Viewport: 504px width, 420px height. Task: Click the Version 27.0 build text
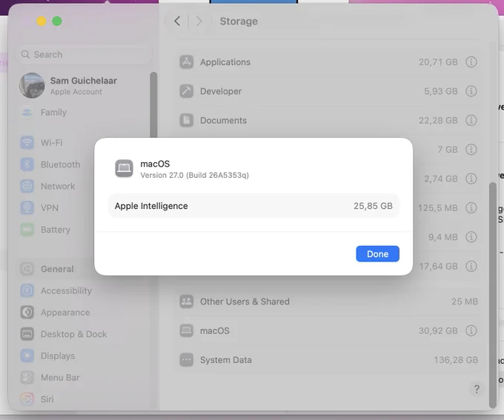pos(194,175)
